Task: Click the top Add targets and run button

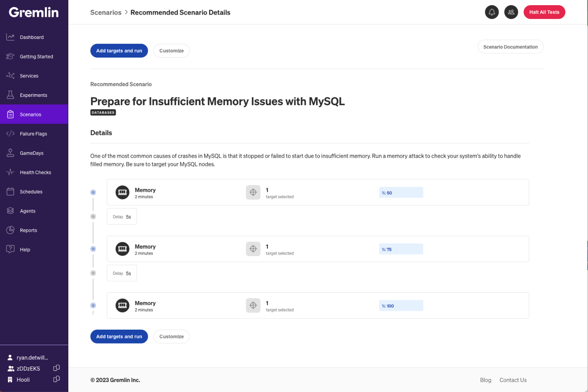Action: [x=119, y=51]
